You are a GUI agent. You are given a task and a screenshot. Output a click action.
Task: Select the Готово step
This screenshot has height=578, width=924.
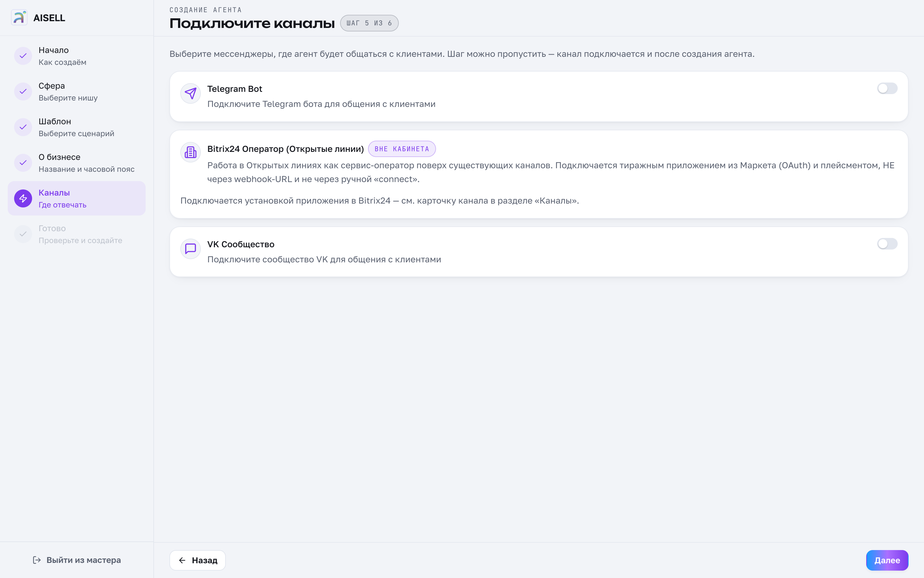(x=77, y=234)
